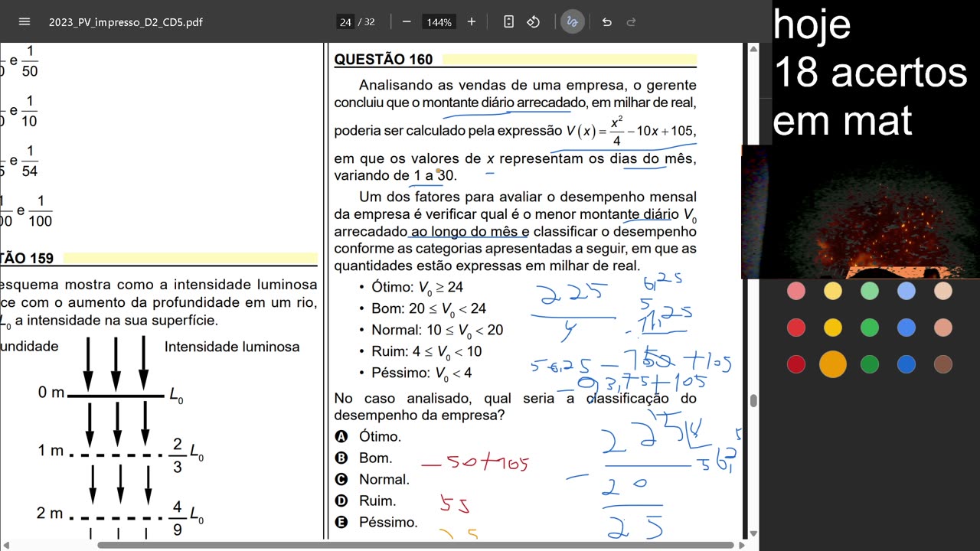Click answer option D 'Ruim.'
The width and height of the screenshot is (980, 551).
[365, 500]
